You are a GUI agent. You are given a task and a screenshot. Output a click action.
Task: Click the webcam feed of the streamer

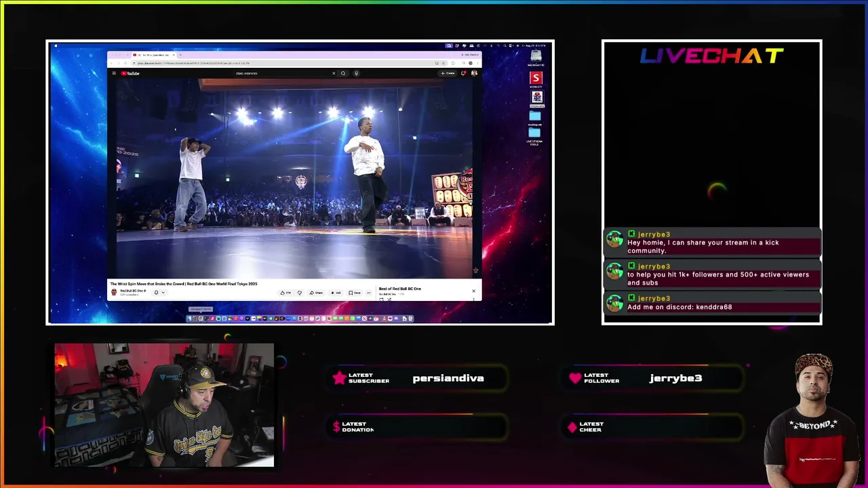(164, 405)
